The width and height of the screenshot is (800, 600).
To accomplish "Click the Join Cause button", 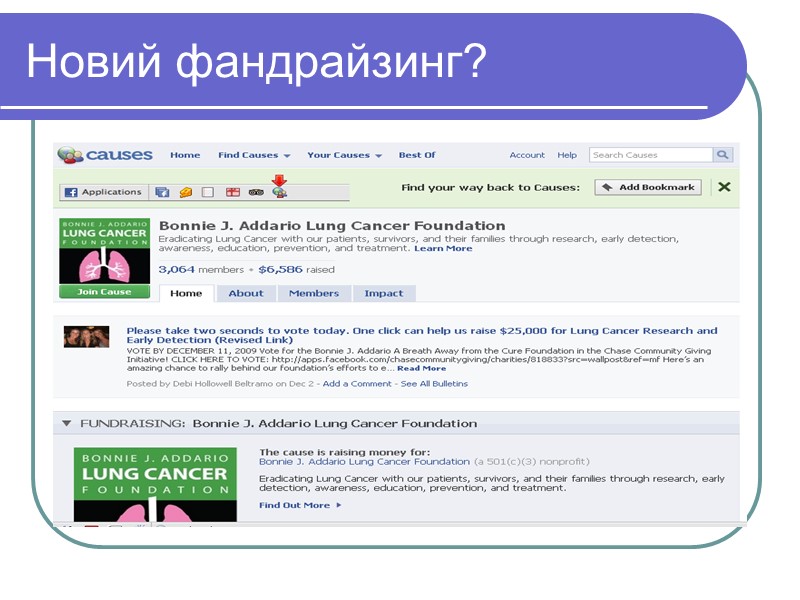I will point(104,292).
